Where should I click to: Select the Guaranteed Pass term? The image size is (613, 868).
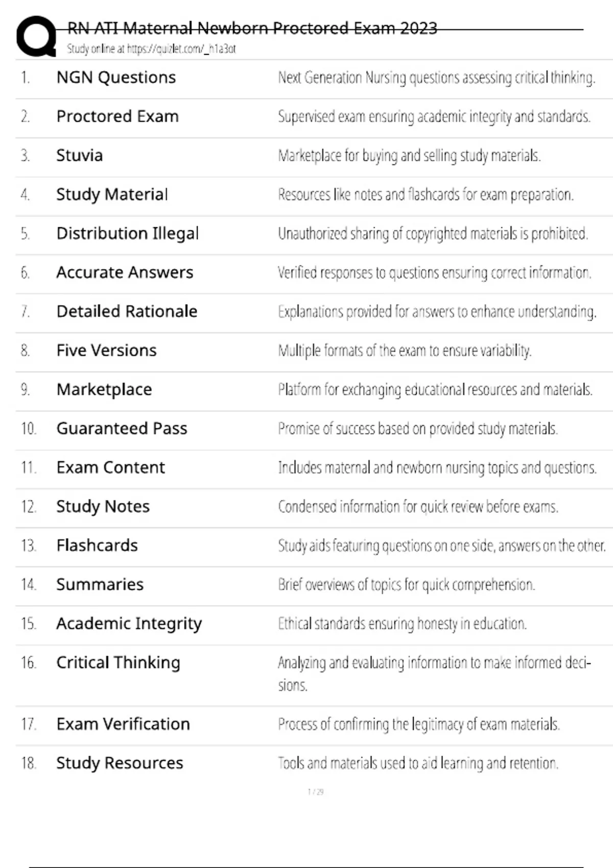pyautogui.click(x=122, y=428)
